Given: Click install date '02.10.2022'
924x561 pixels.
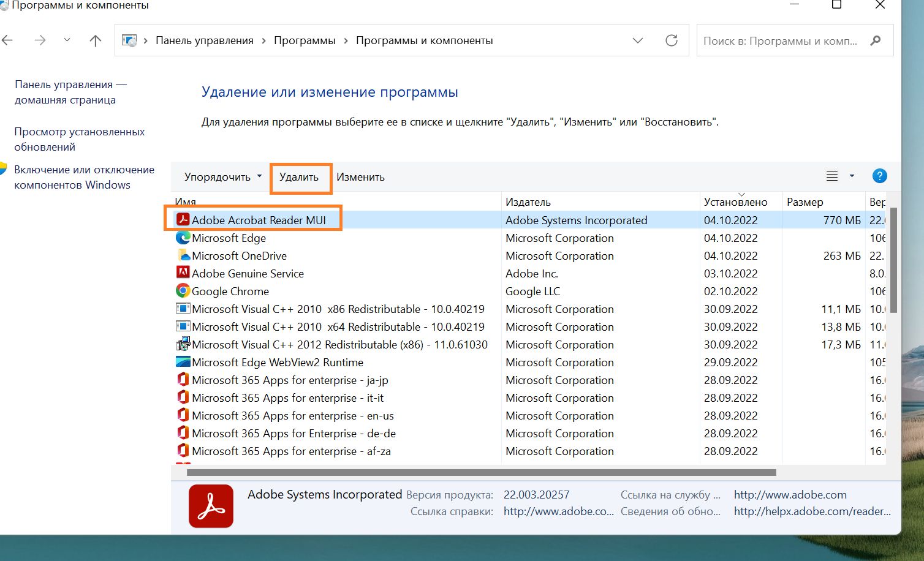Looking at the screenshot, I should pyautogui.click(x=730, y=291).
